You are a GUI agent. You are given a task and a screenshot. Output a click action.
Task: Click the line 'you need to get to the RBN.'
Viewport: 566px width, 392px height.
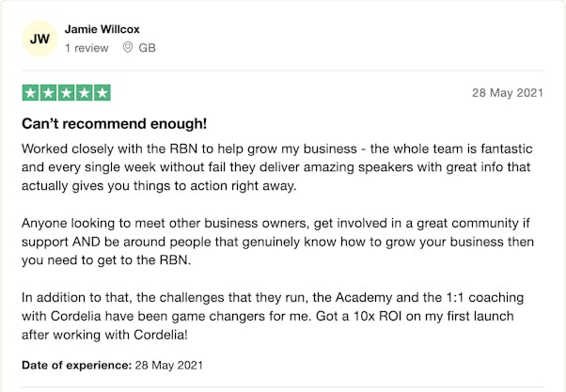tap(106, 260)
